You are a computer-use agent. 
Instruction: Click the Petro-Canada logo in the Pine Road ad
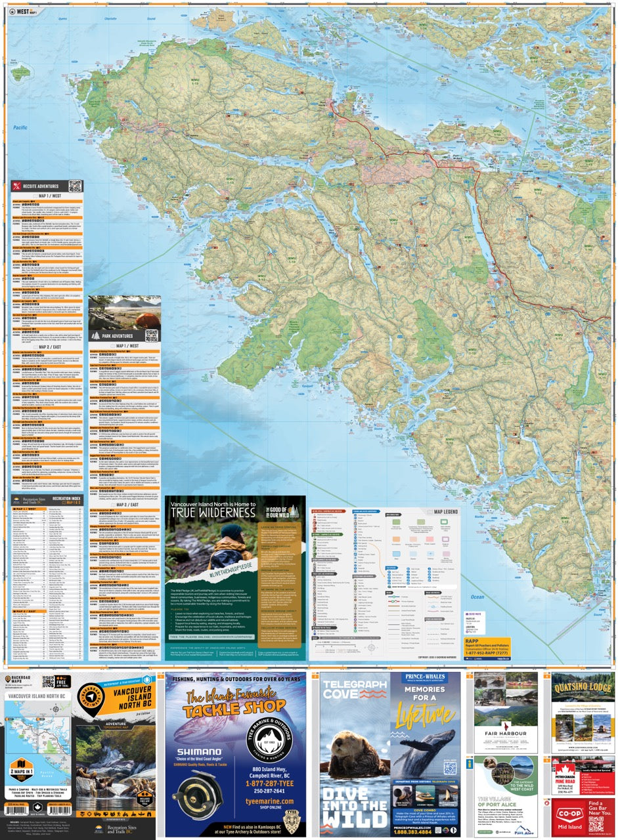coord(564,770)
